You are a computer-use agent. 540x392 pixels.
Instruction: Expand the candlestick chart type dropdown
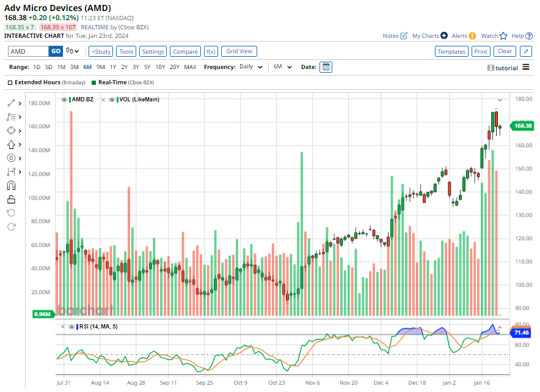click(x=73, y=51)
